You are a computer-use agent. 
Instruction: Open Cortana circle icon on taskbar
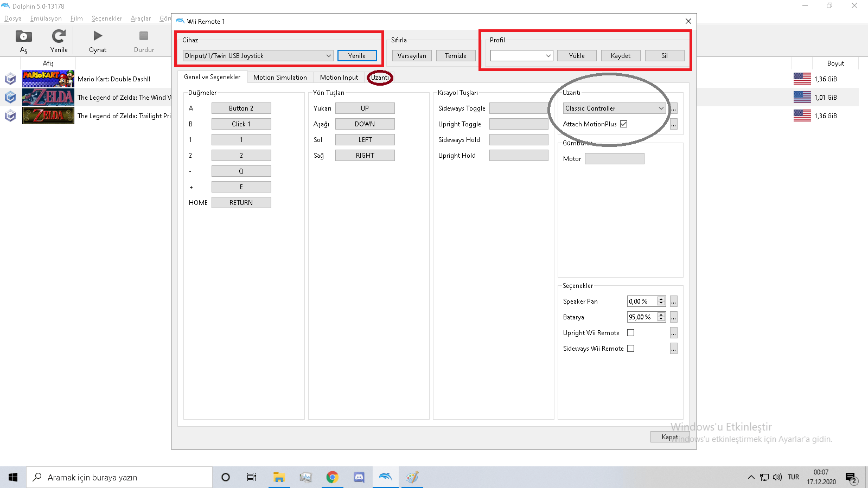click(226, 477)
